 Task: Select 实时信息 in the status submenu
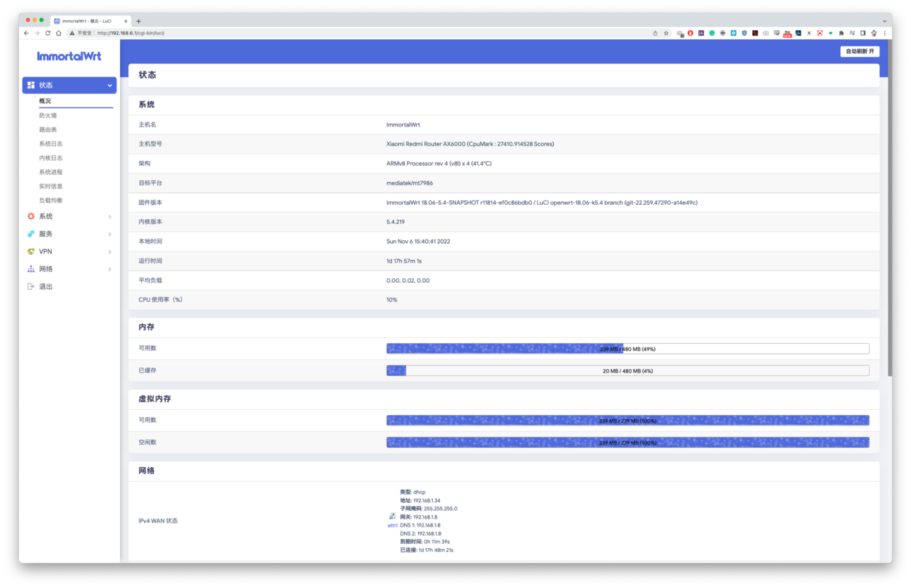[x=51, y=187]
